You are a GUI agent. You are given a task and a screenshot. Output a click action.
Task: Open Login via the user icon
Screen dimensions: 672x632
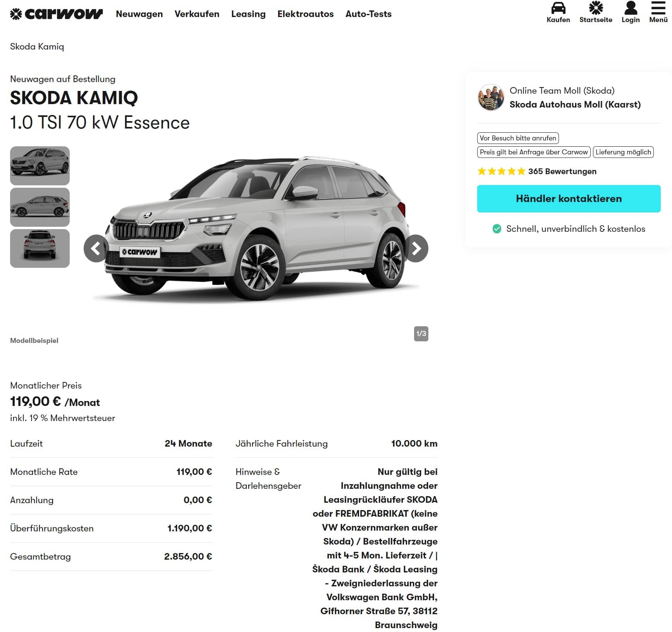click(x=631, y=8)
